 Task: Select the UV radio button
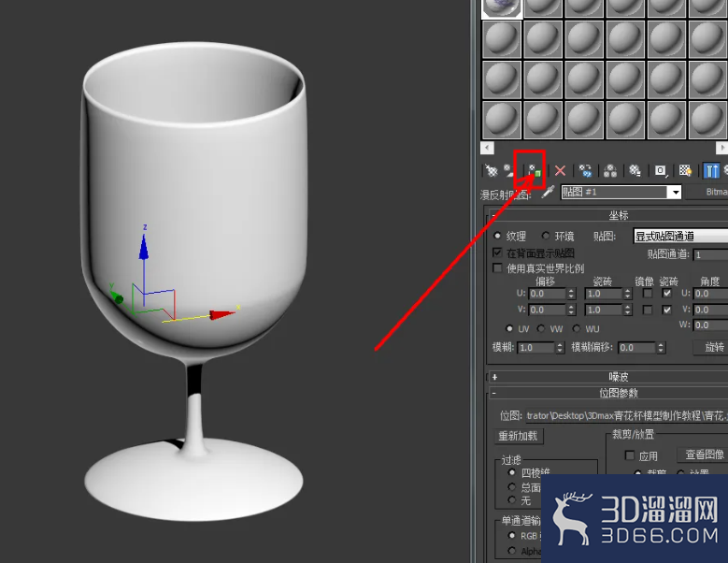pyautogui.click(x=509, y=329)
